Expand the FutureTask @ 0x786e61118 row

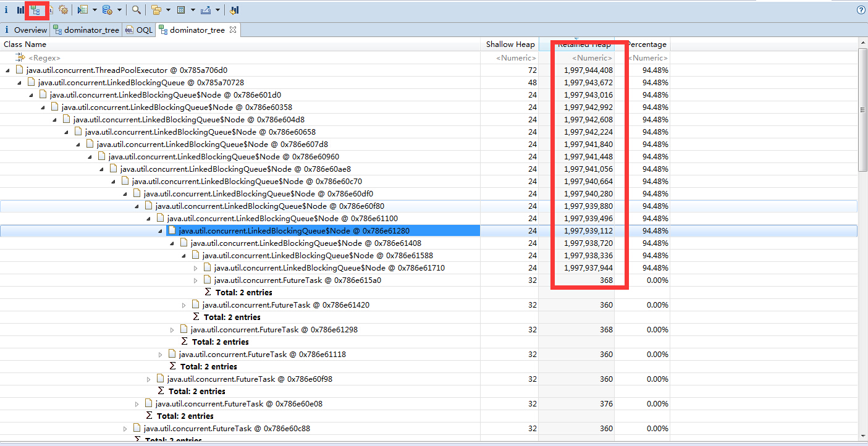160,355
